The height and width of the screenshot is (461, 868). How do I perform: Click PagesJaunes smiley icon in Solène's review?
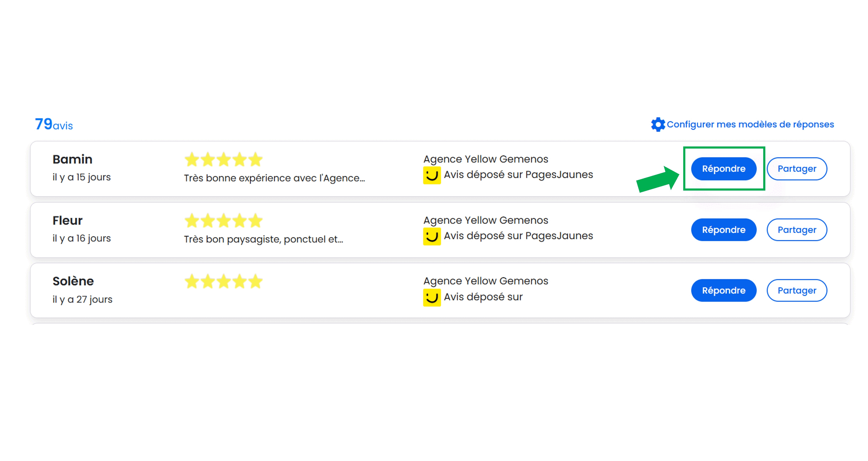(x=432, y=298)
